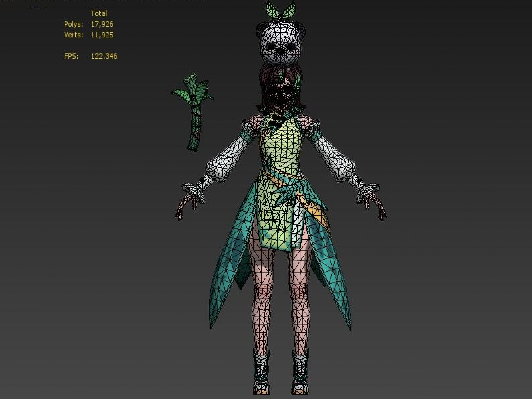Select the panda head hat mesh

pyautogui.click(x=280, y=42)
